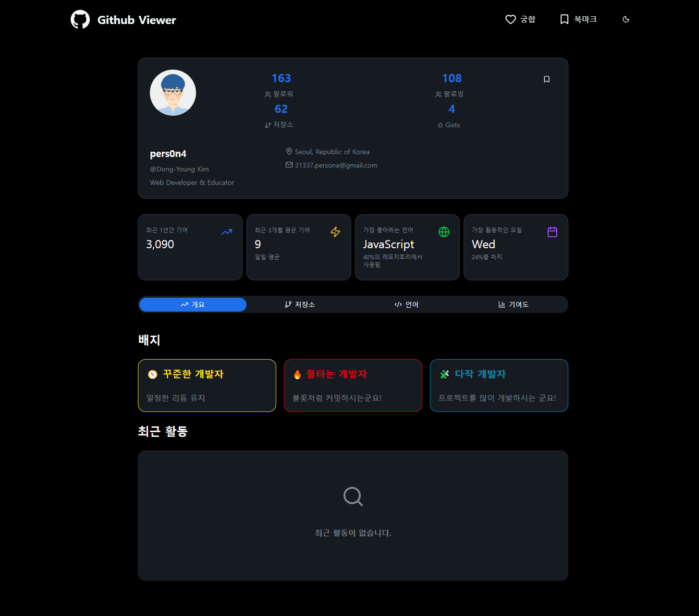
Task: Click the followers people icon under 163
Action: pos(267,94)
